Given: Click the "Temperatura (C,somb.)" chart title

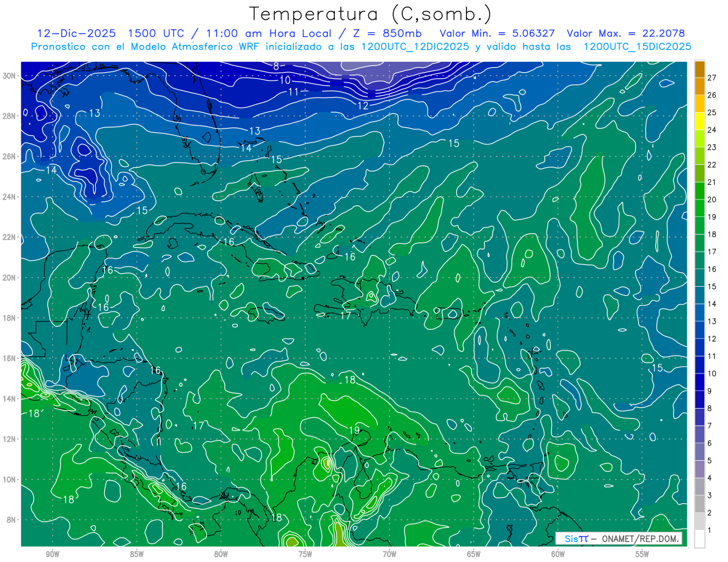Looking at the screenshot, I should click(370, 14).
